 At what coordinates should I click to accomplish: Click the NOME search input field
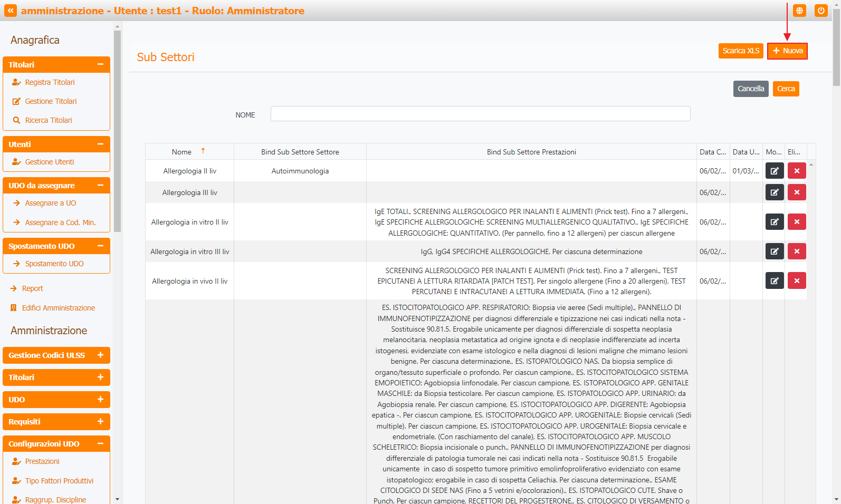tap(480, 114)
